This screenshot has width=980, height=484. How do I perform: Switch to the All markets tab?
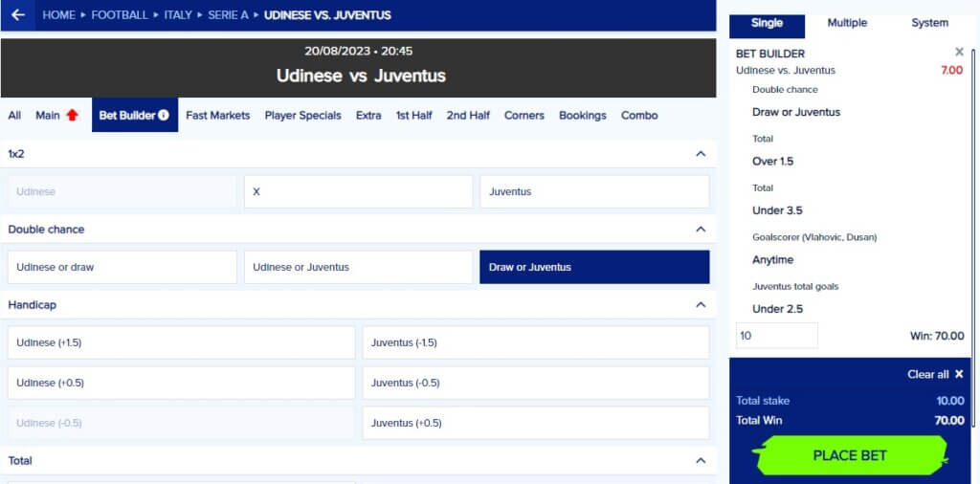(14, 115)
